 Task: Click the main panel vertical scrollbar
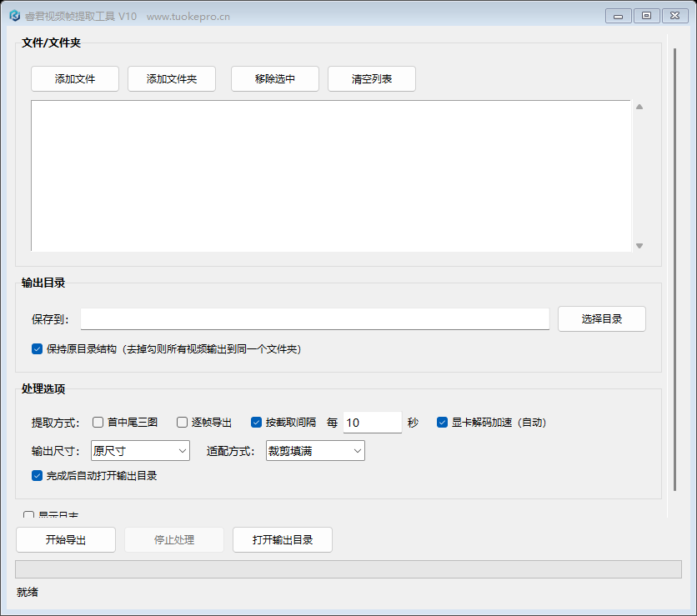coord(674,270)
